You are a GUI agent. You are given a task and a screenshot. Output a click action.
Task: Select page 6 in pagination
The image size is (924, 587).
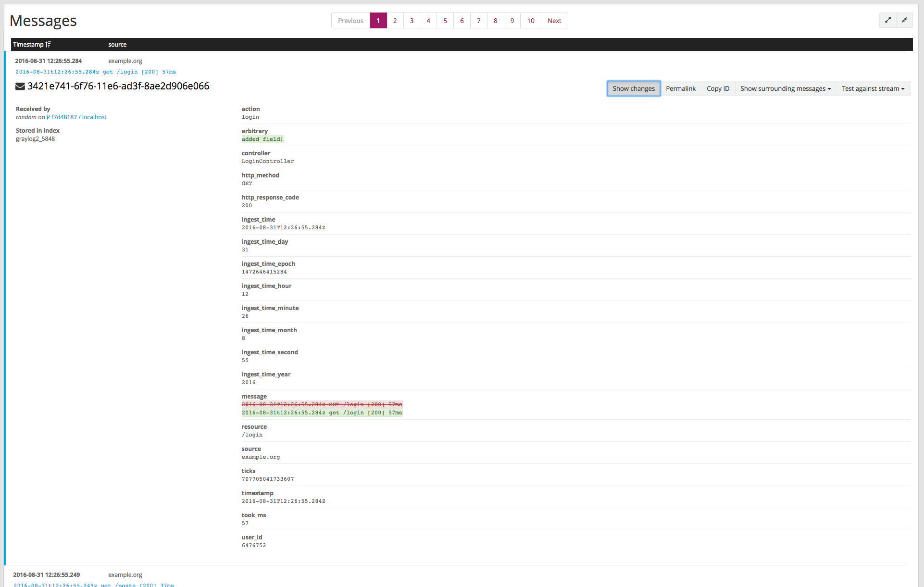462,21
